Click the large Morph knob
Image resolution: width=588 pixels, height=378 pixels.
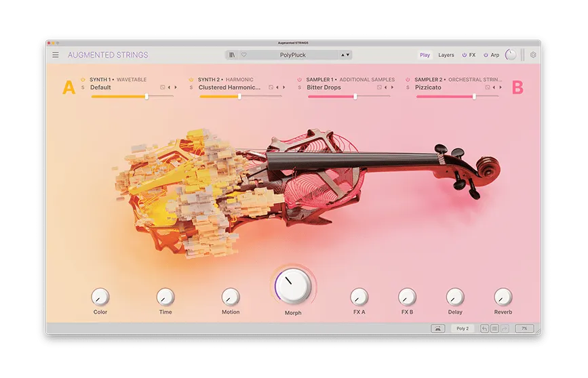[293, 287]
